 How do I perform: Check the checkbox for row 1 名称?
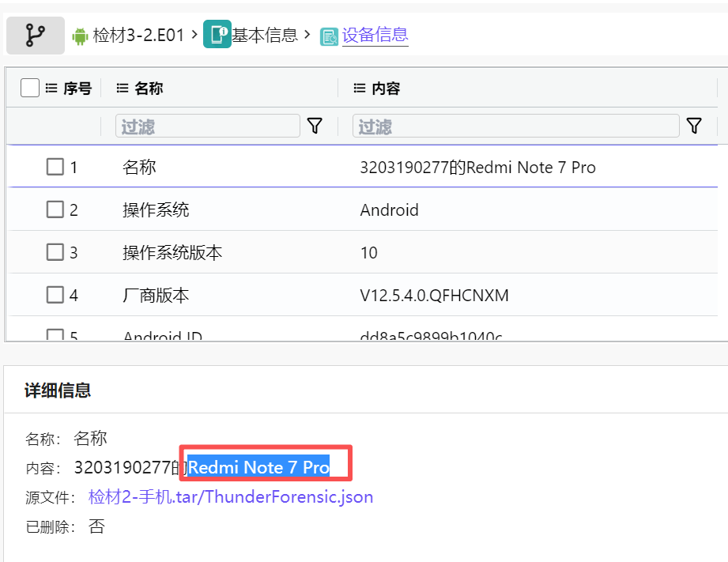point(55,167)
